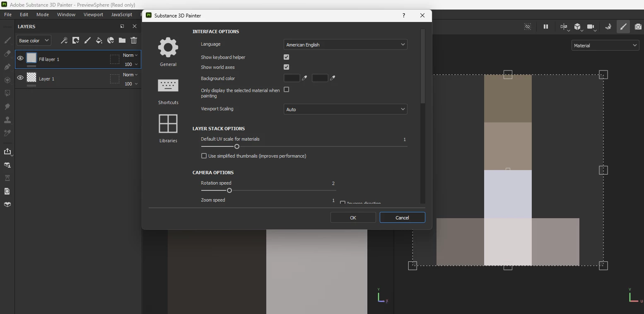Activate the painting mode brush icon top right
Image resolution: width=644 pixels, height=314 pixels.
[623, 27]
